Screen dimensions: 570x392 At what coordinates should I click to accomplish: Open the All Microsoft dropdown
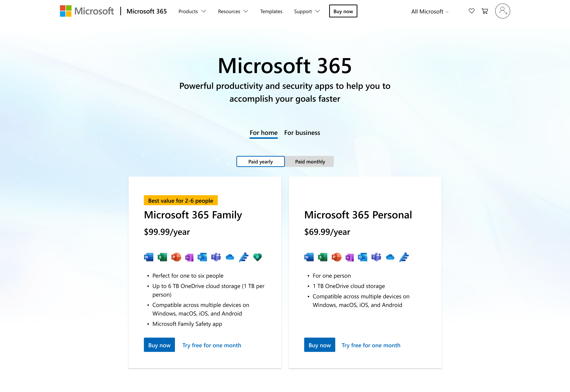point(430,11)
